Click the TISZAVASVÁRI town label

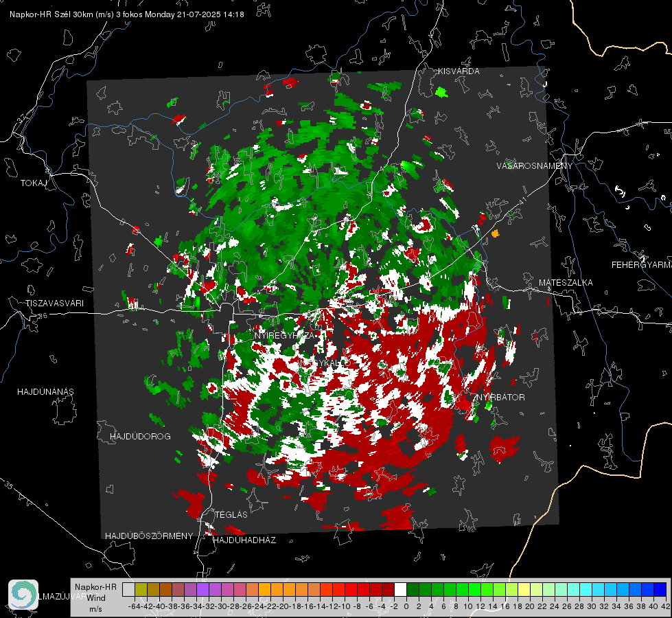tap(55, 304)
